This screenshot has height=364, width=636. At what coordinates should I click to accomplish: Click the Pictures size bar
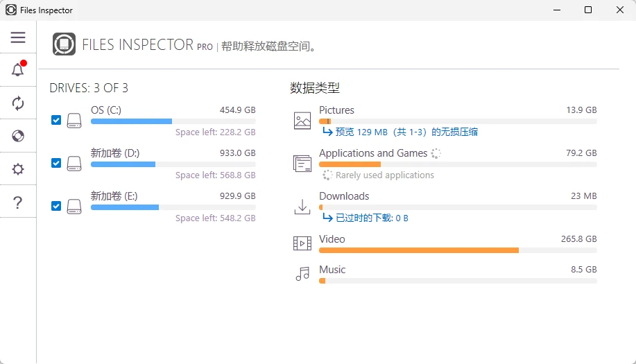pyautogui.click(x=458, y=121)
